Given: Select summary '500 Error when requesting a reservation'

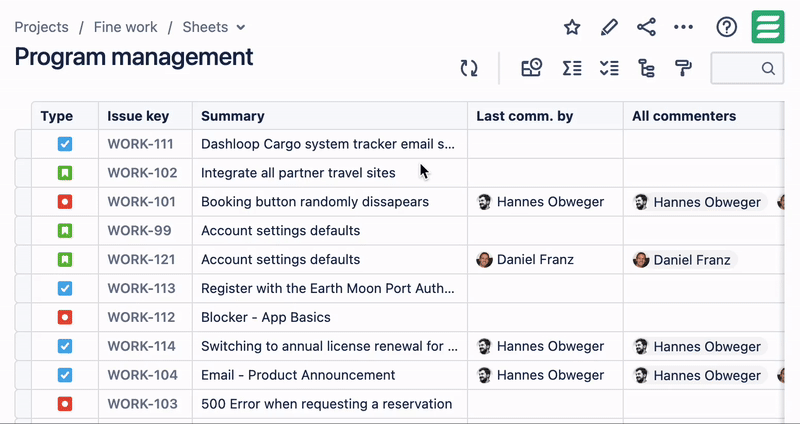Looking at the screenshot, I should pyautogui.click(x=327, y=404).
